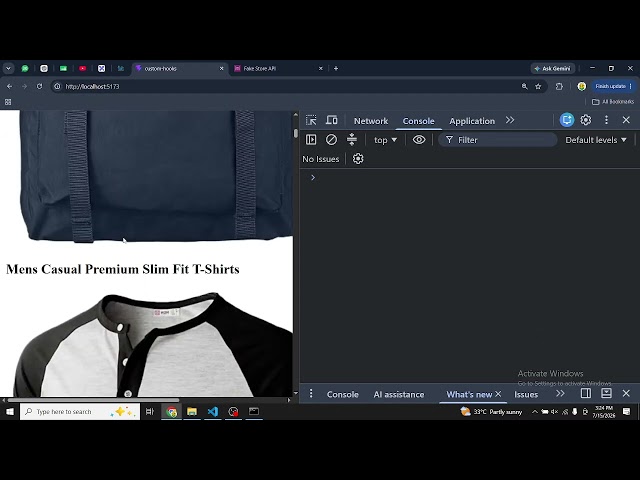Click the Finish update button

(613, 86)
